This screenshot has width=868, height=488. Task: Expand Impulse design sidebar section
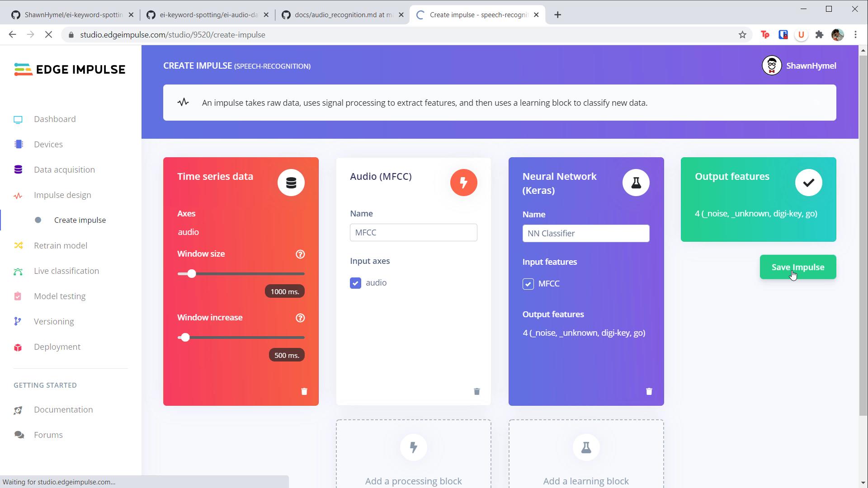[x=62, y=195]
